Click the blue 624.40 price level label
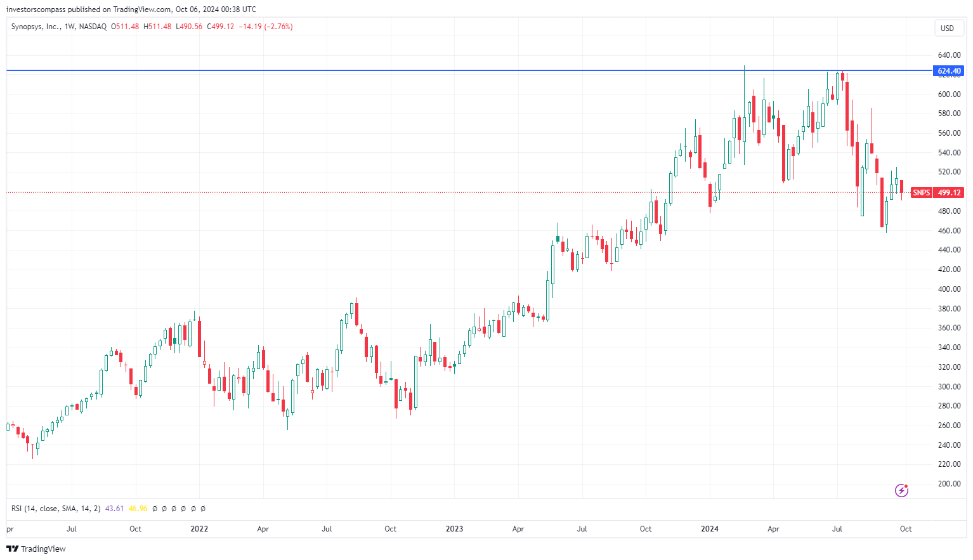This screenshot has width=973, height=560. (x=948, y=71)
